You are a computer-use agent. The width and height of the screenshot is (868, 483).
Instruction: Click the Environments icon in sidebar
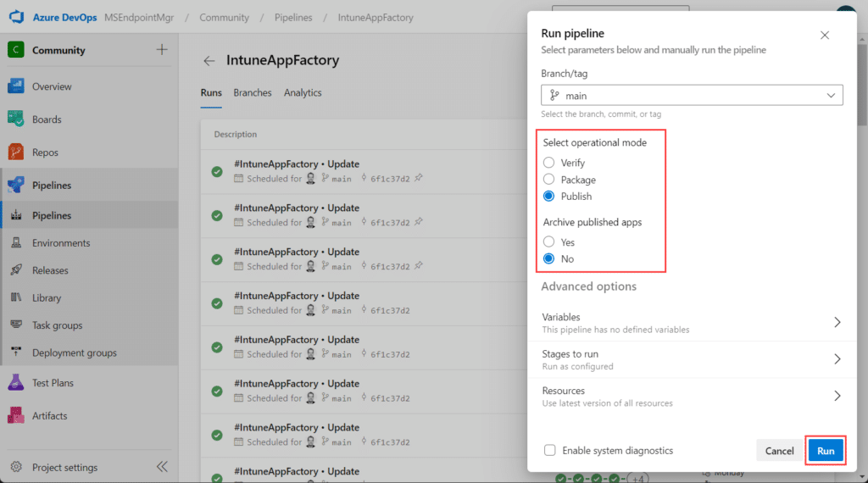16,242
